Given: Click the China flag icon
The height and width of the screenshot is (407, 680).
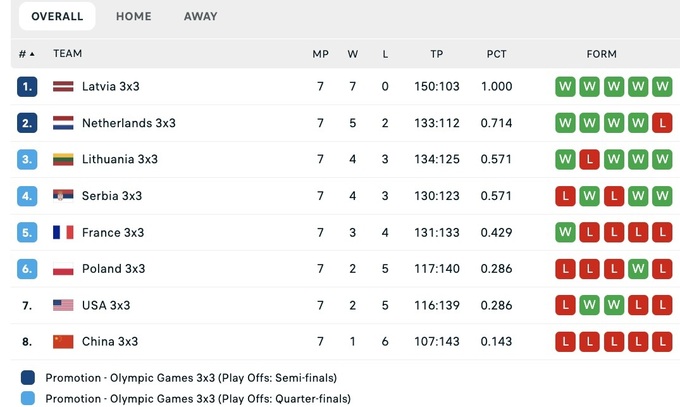Looking at the screenshot, I should point(63,342).
